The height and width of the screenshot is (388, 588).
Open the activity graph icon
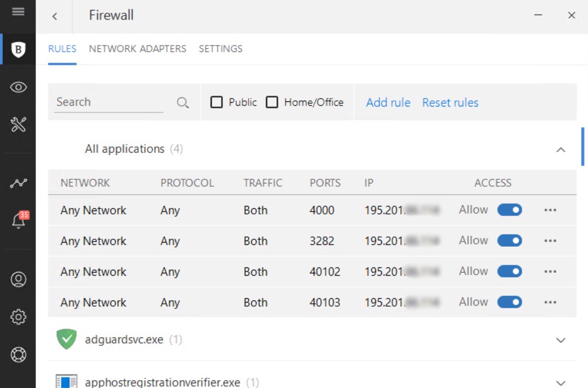pyautogui.click(x=18, y=183)
